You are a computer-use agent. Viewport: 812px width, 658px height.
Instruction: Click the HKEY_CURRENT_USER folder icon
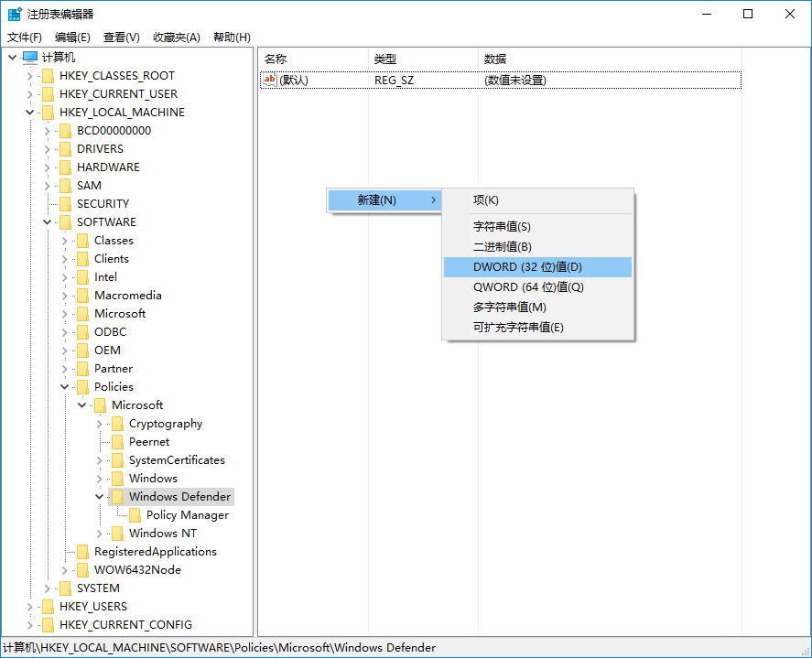[49, 94]
